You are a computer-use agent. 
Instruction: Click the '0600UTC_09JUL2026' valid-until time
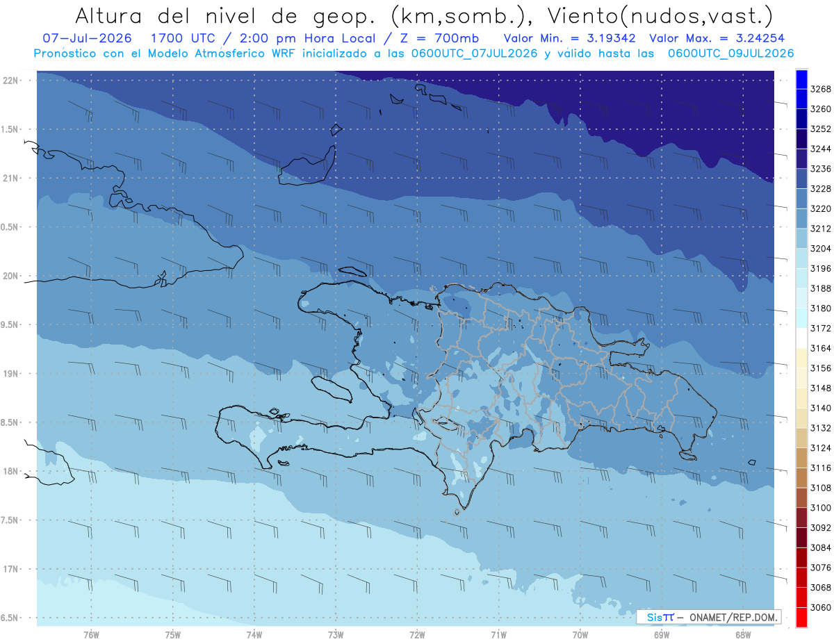point(731,53)
